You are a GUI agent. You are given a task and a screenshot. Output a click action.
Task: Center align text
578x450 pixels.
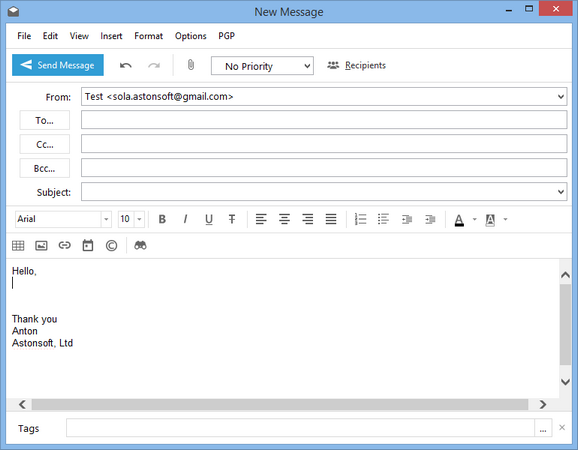coord(284,219)
